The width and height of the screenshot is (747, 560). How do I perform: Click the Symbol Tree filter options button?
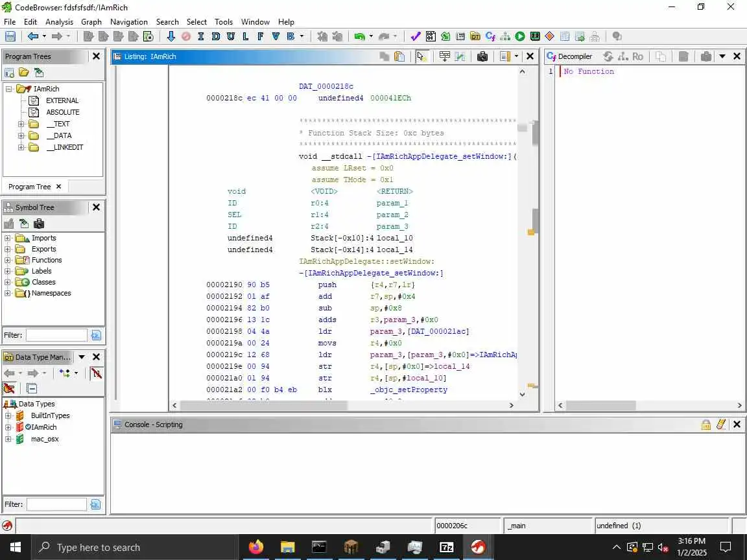coord(96,335)
